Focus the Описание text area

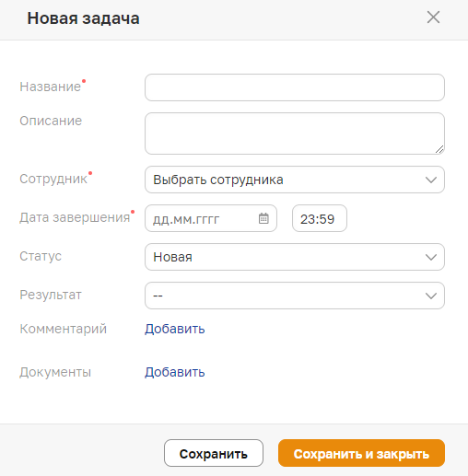[x=295, y=134]
